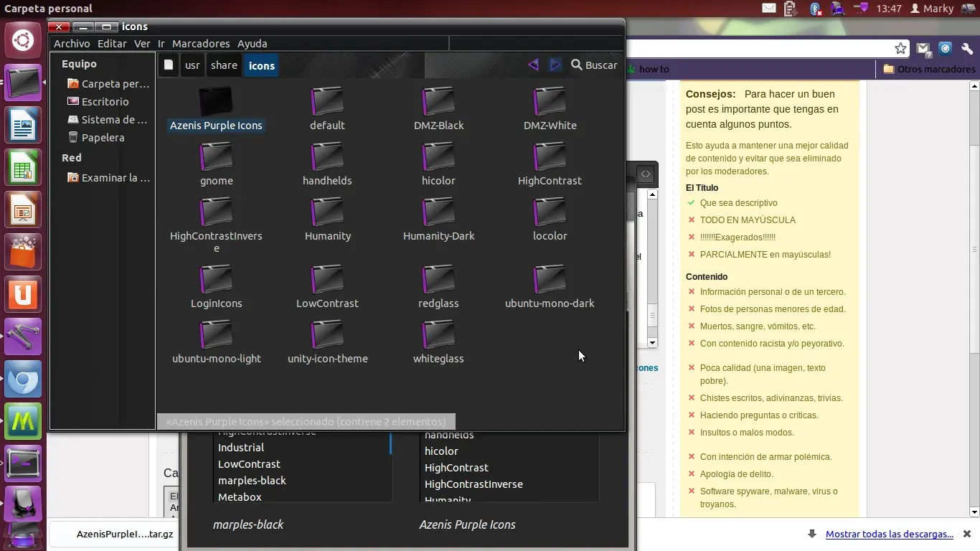
Task: Click the forward navigation arrow
Action: 555,65
